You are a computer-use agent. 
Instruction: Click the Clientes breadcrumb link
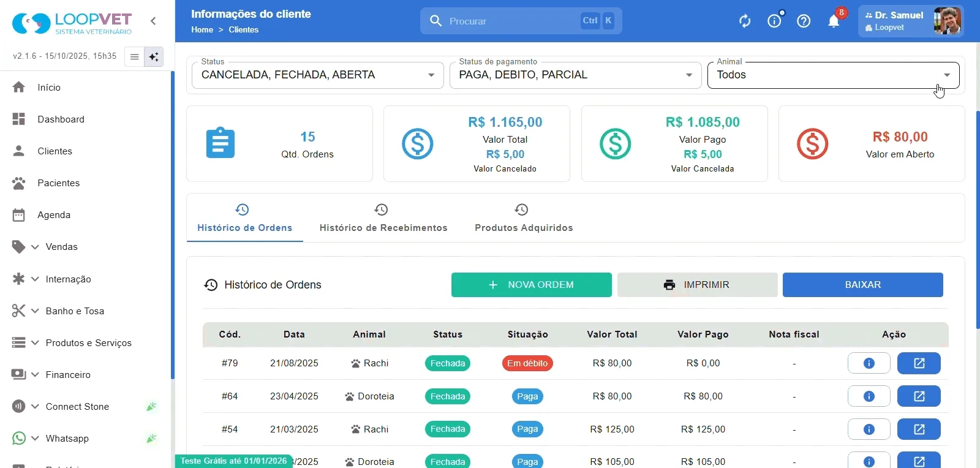[244, 29]
